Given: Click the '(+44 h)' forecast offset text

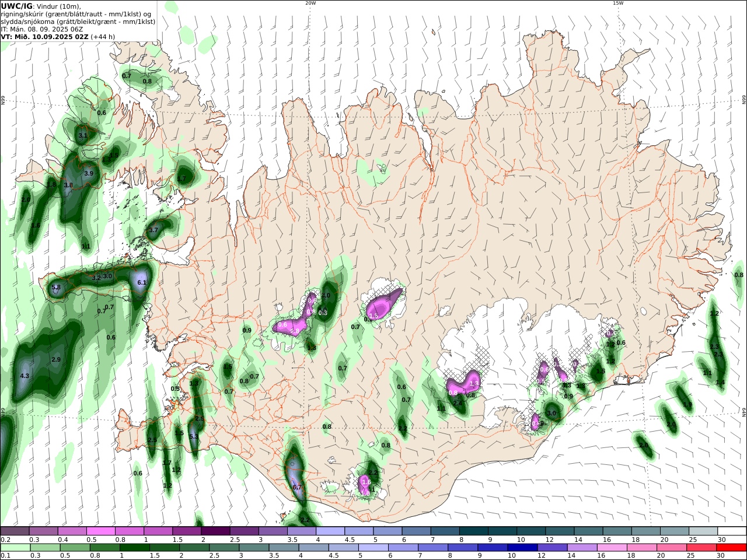Looking at the screenshot, I should (x=103, y=36).
